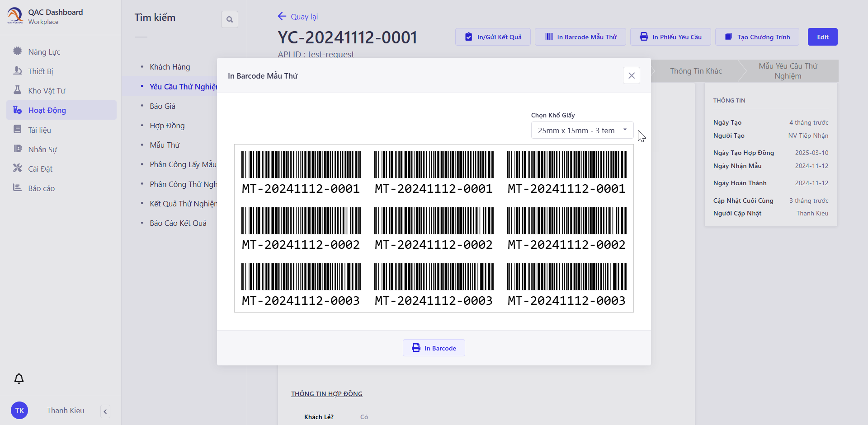Open Cài Đặt sidebar menu
The width and height of the screenshot is (868, 425).
61,168
